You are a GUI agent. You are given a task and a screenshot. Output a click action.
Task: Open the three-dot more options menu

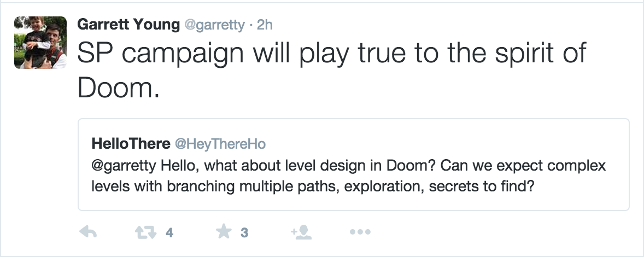360,232
